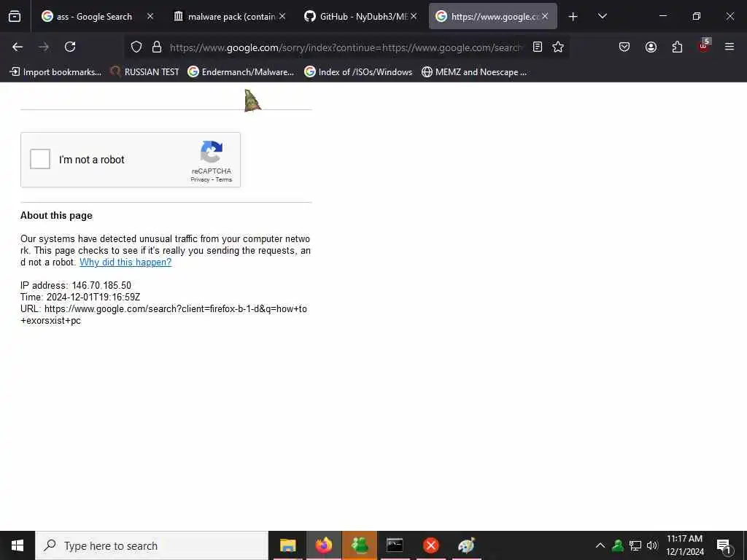Image resolution: width=747 pixels, height=560 pixels.
Task: Open the green user tray icon
Action: pos(618,545)
